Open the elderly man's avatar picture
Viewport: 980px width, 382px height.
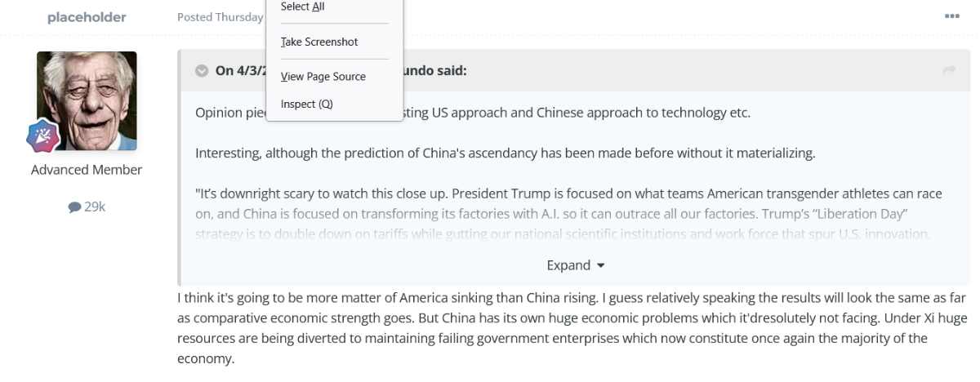pyautogui.click(x=87, y=100)
